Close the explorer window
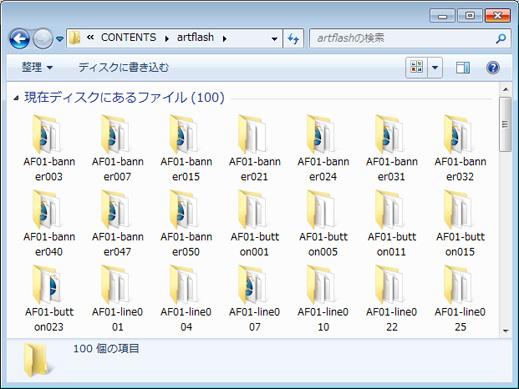This screenshot has width=519, height=389. click(497, 16)
